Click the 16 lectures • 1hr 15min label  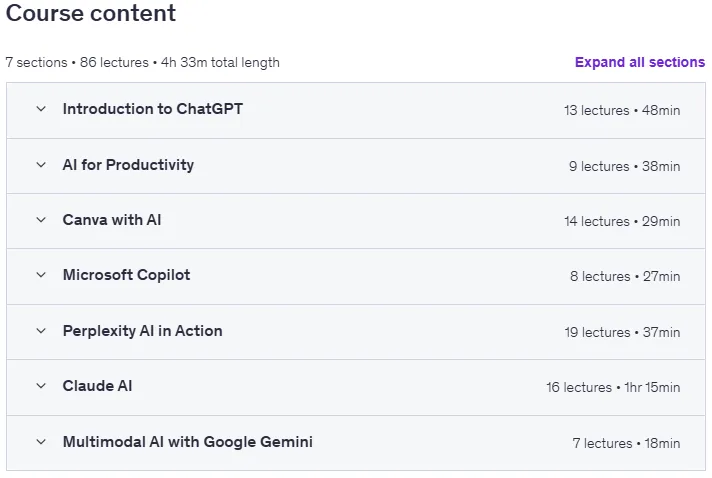[613, 387]
